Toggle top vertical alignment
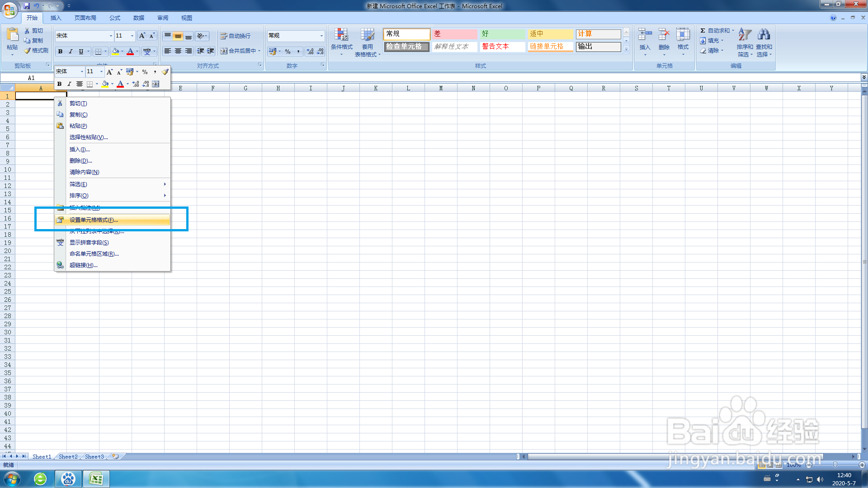868x488 pixels. (168, 36)
